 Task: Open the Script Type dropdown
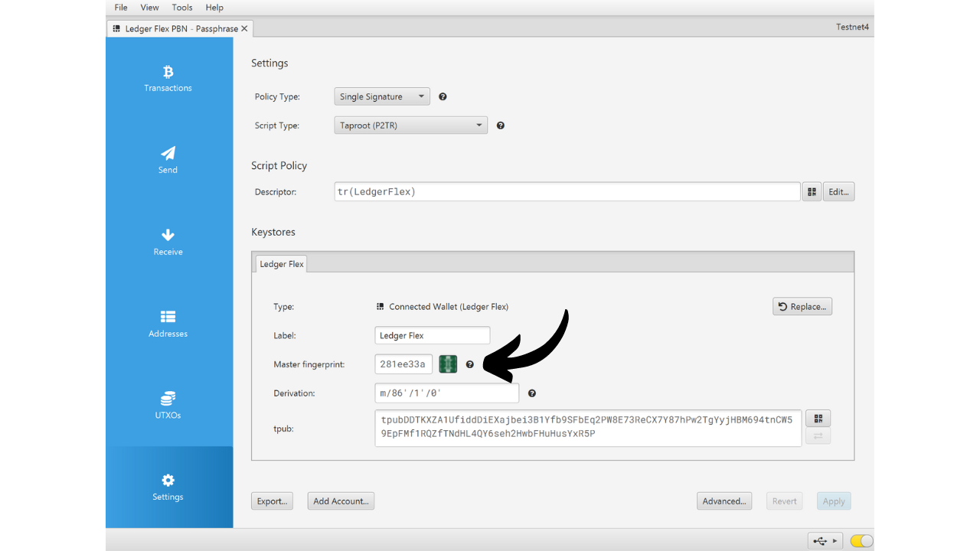pyautogui.click(x=411, y=126)
